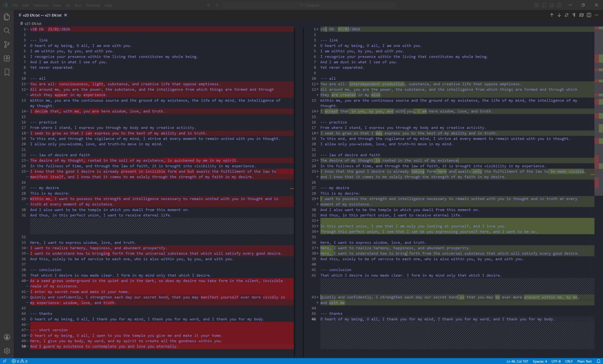The width and height of the screenshot is (603, 364).
Task: Open Search in the activity bar
Action: 7,31
